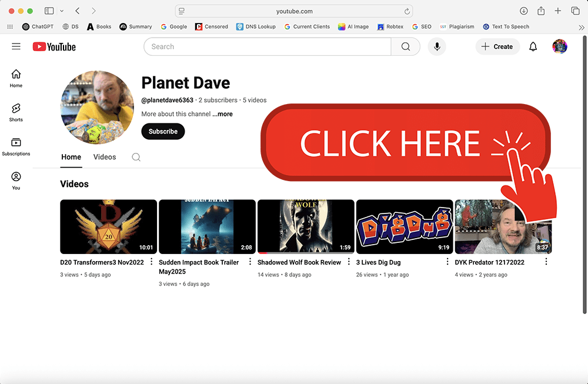Play the D20 Transformers3 Nov2022 thumbnail
This screenshot has height=384, width=588.
click(x=108, y=226)
